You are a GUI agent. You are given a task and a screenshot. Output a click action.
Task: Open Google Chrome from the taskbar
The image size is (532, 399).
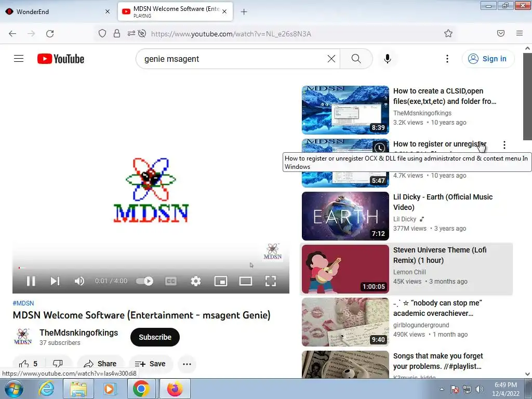pos(141,389)
